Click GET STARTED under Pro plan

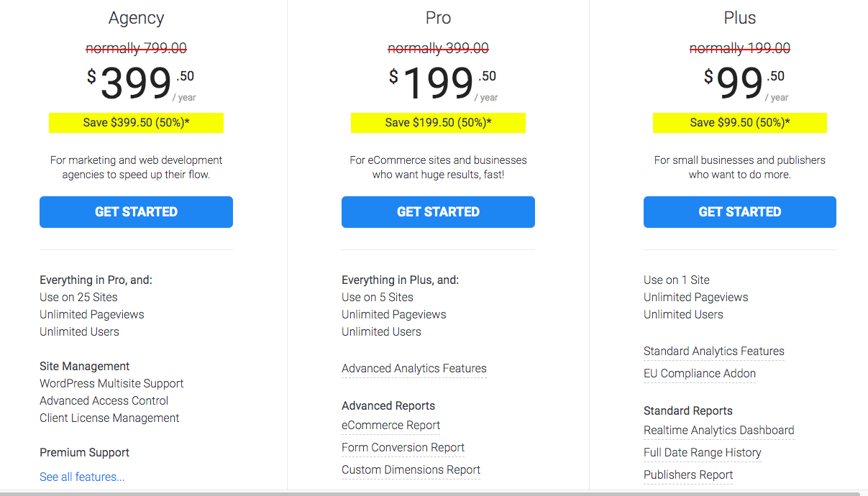[x=438, y=212]
